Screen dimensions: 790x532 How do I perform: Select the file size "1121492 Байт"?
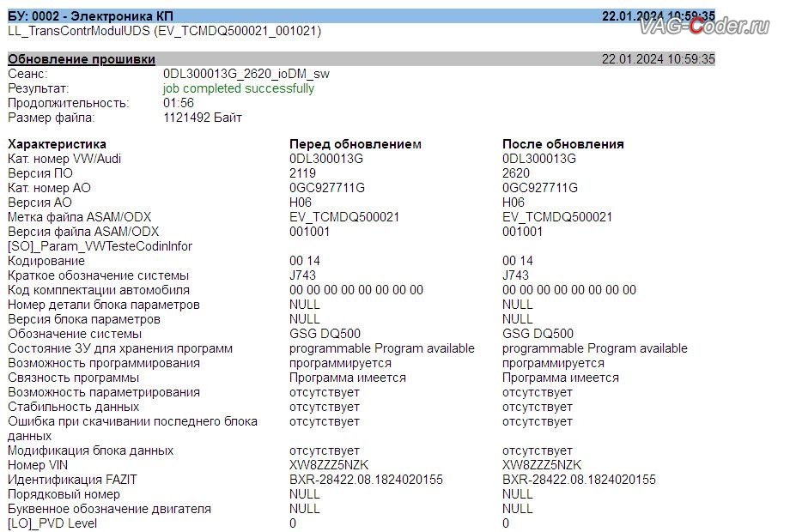coord(203,118)
